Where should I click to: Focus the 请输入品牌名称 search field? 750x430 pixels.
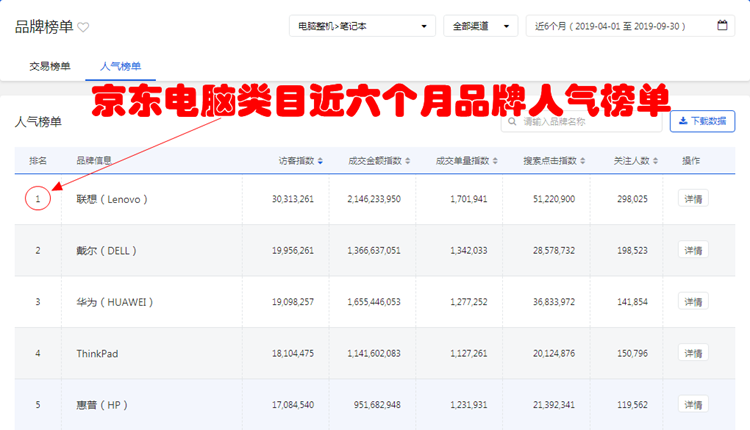(x=582, y=122)
